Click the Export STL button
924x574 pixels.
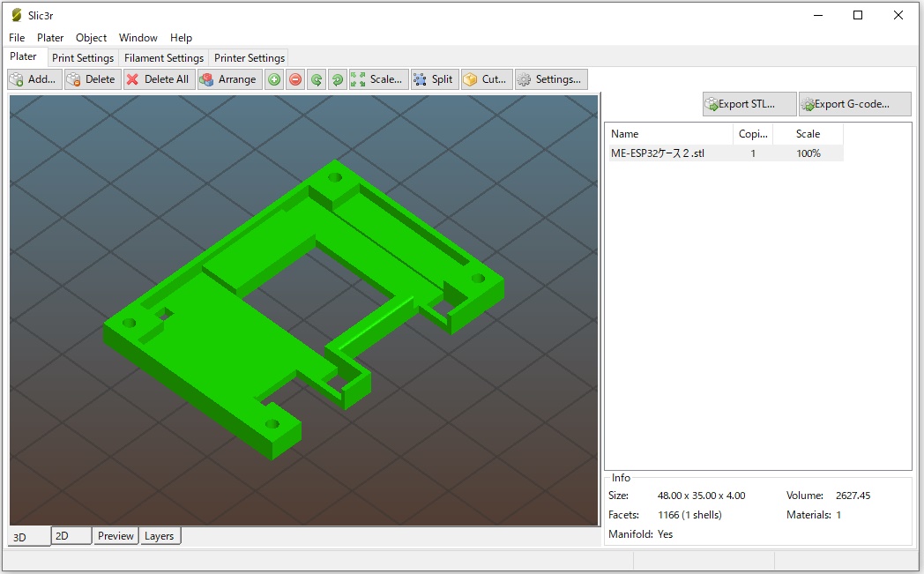tap(749, 104)
